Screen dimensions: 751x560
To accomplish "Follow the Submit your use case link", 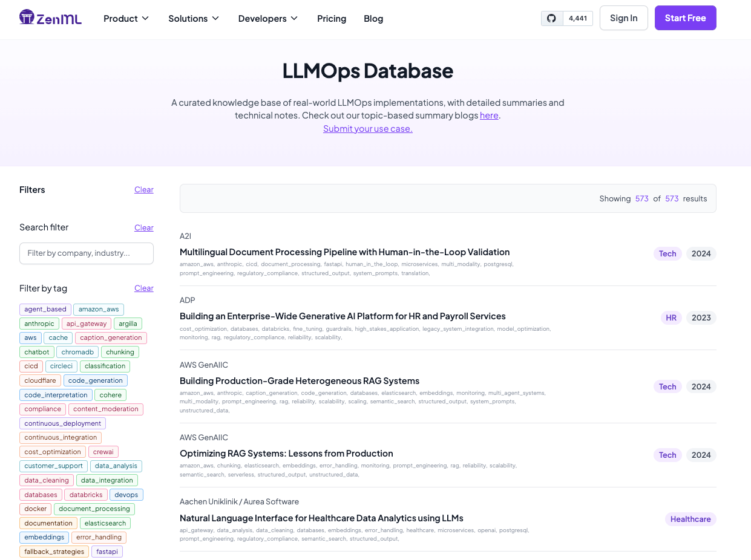I will click(x=367, y=128).
